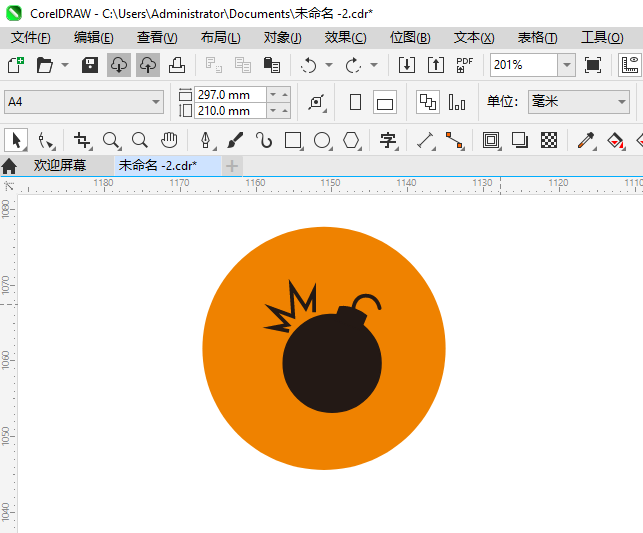Toggle current-page layout button

pos(457,102)
